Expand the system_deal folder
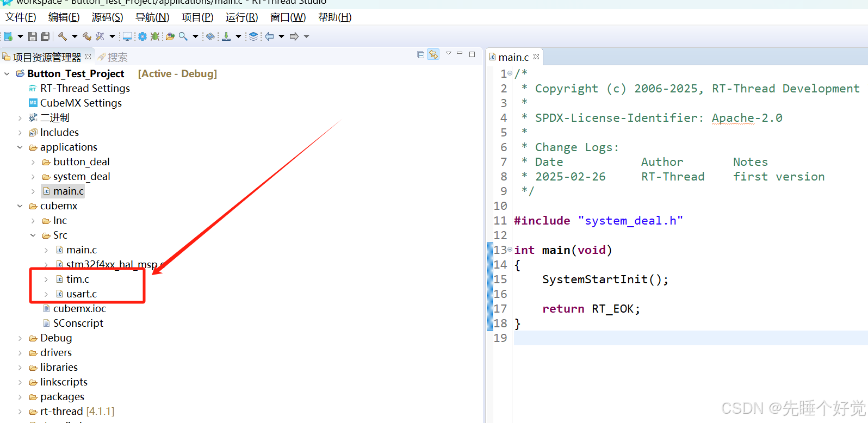This screenshot has height=423, width=868. coord(33,176)
